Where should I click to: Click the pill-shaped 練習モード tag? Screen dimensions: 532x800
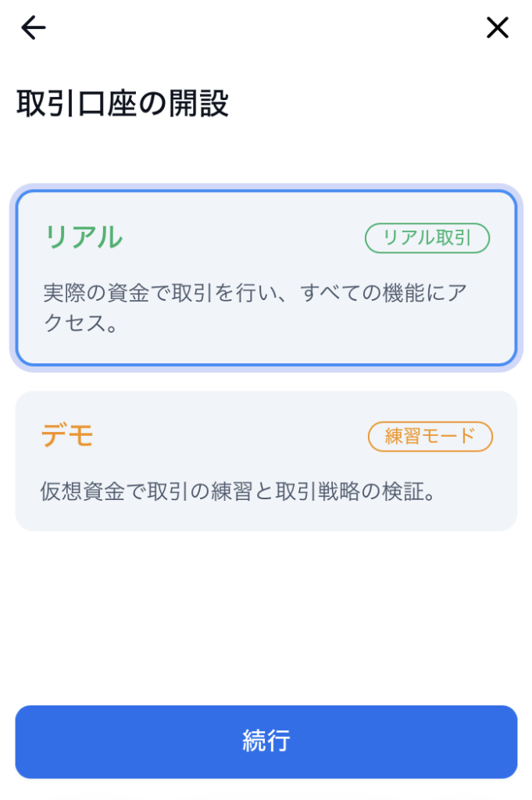[x=430, y=436]
